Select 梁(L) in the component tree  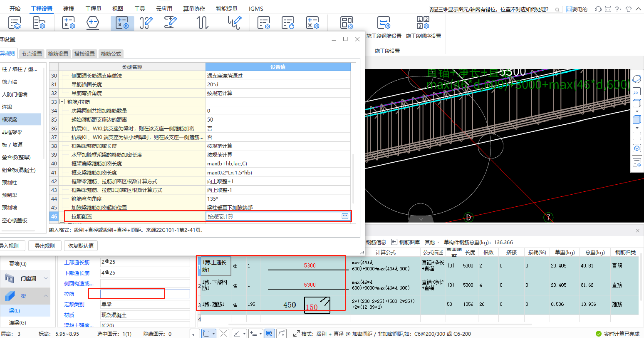point(25,311)
